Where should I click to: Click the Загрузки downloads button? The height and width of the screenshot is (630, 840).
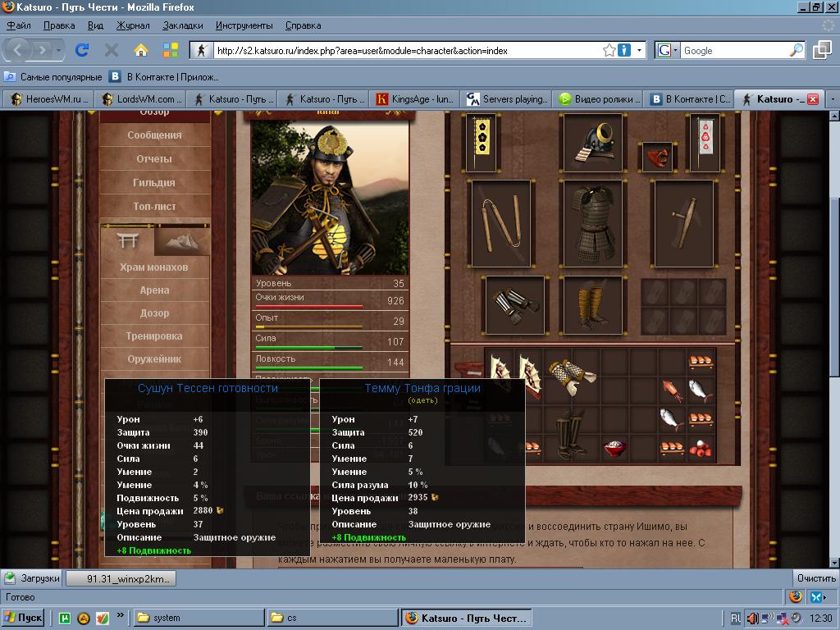(x=32, y=578)
